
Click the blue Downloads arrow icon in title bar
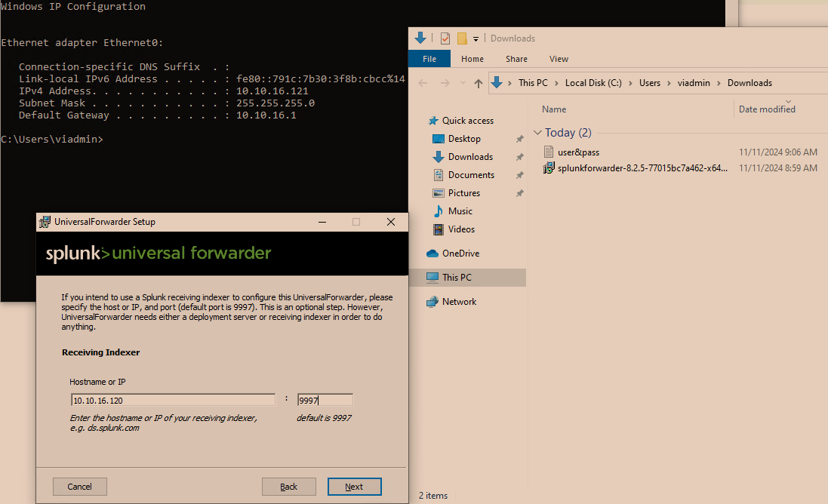[420, 38]
